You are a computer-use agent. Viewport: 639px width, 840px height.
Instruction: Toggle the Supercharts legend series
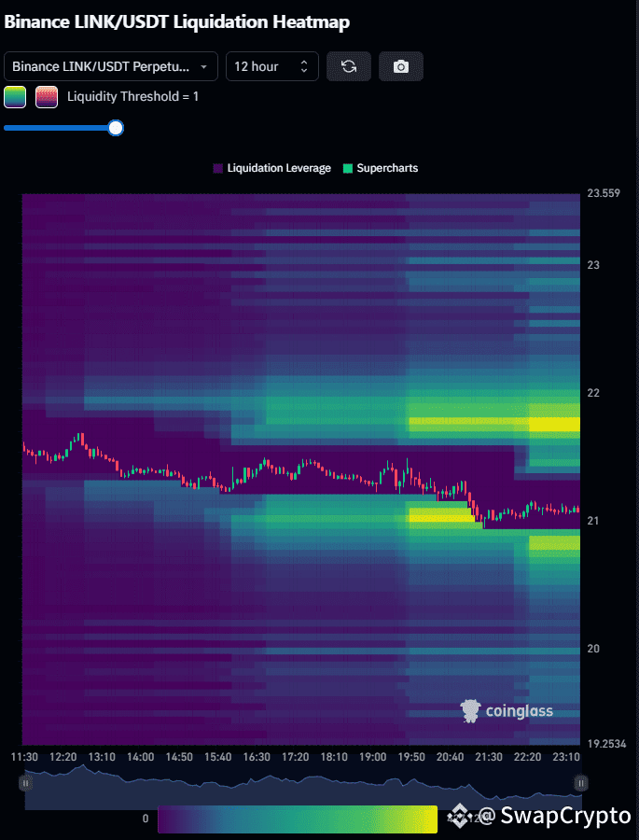click(381, 168)
